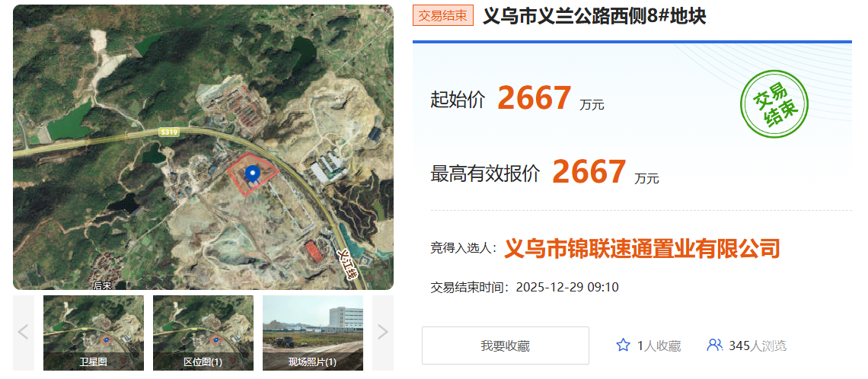Click the viewers people icon
The width and height of the screenshot is (868, 379).
click(715, 346)
